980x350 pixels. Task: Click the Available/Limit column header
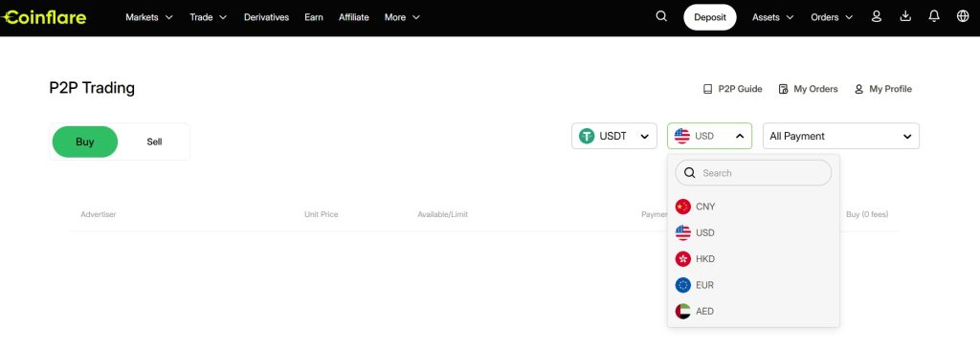[442, 214]
